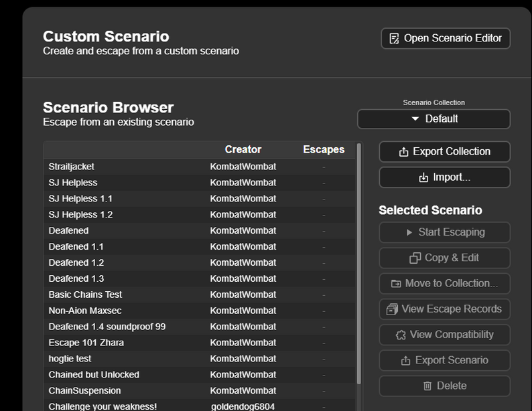This screenshot has height=411, width=532.
Task: Click the Export Scenario icon
Action: pos(405,360)
